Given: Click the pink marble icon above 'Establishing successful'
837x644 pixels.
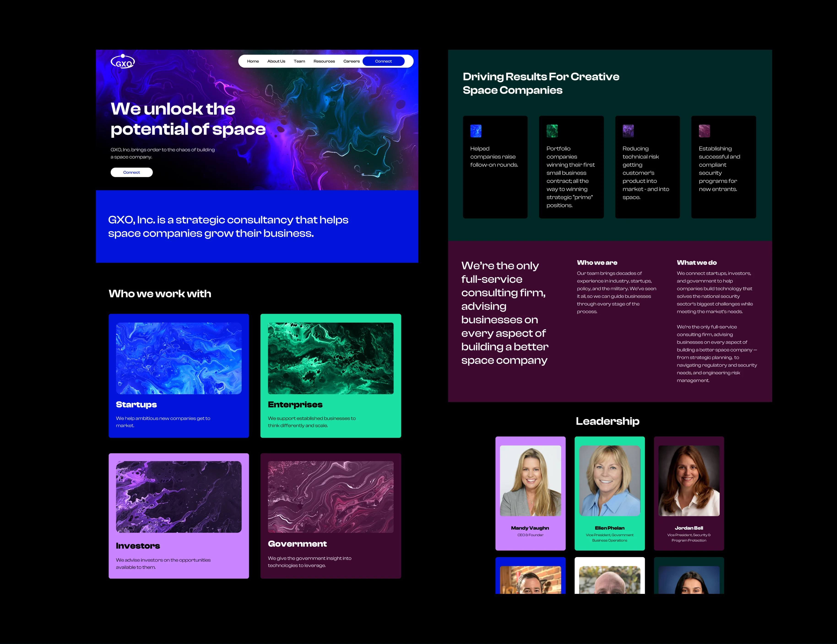Looking at the screenshot, I should coord(704,131).
